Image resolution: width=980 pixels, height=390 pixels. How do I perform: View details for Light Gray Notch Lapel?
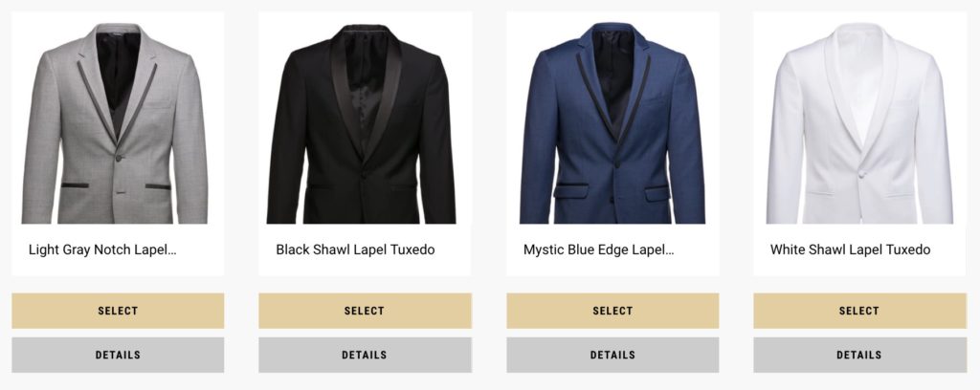[118, 355]
